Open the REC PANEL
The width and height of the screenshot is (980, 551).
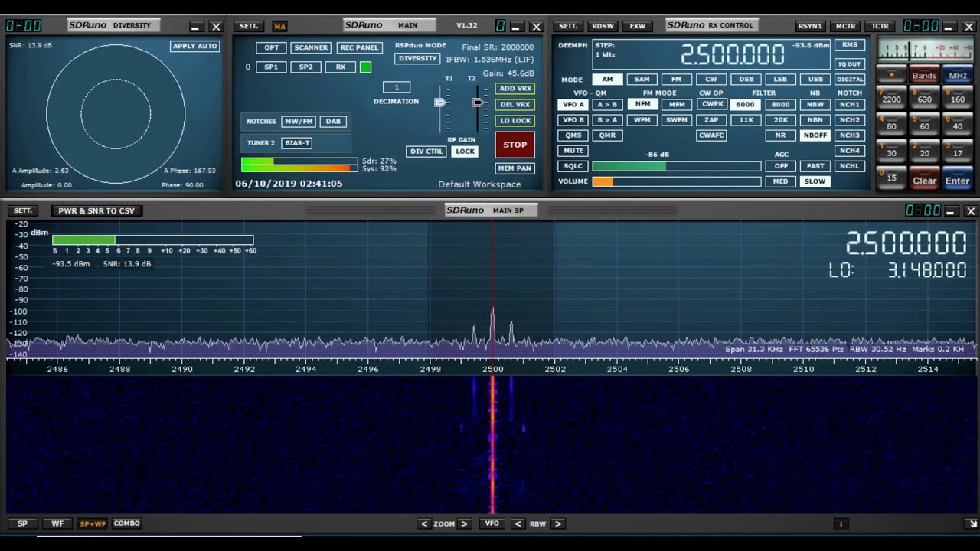click(x=359, y=47)
